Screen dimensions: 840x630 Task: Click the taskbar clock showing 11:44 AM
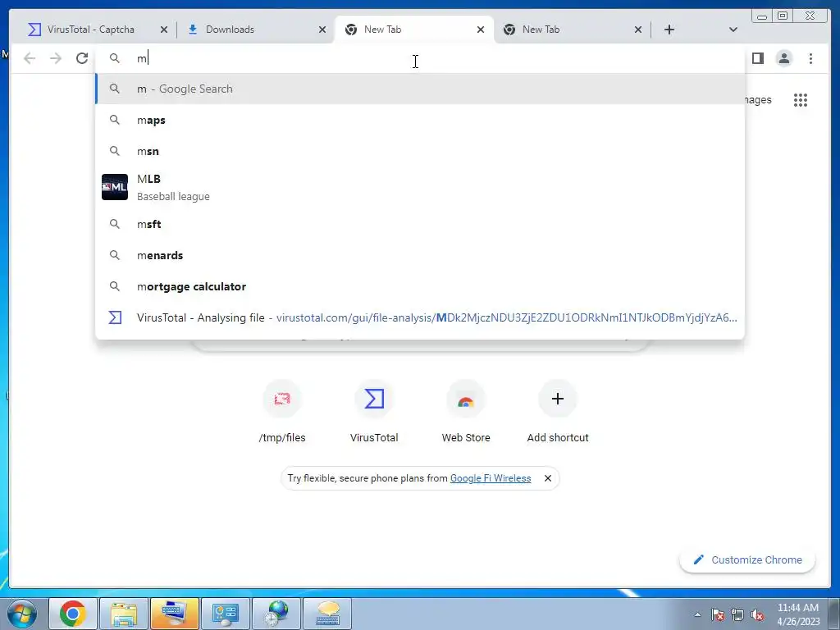point(798,614)
